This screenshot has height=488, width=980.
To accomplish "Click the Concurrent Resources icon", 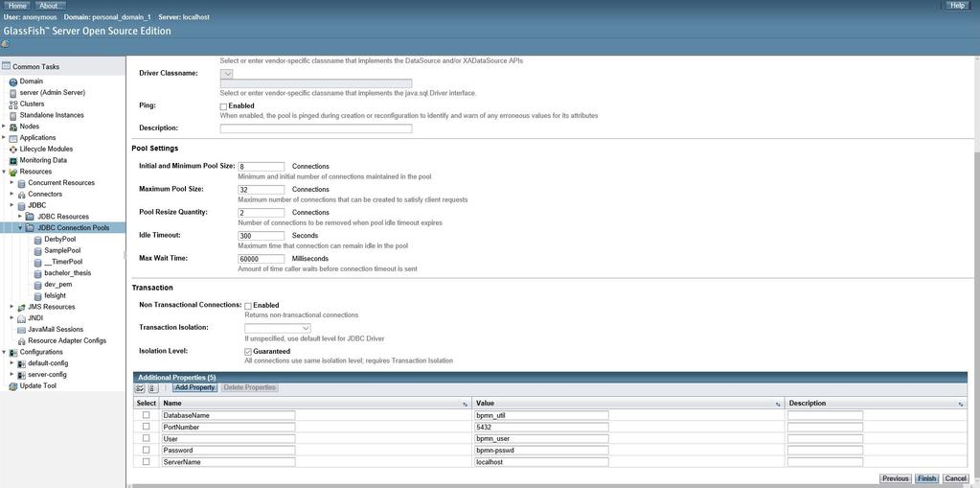I will (21, 183).
